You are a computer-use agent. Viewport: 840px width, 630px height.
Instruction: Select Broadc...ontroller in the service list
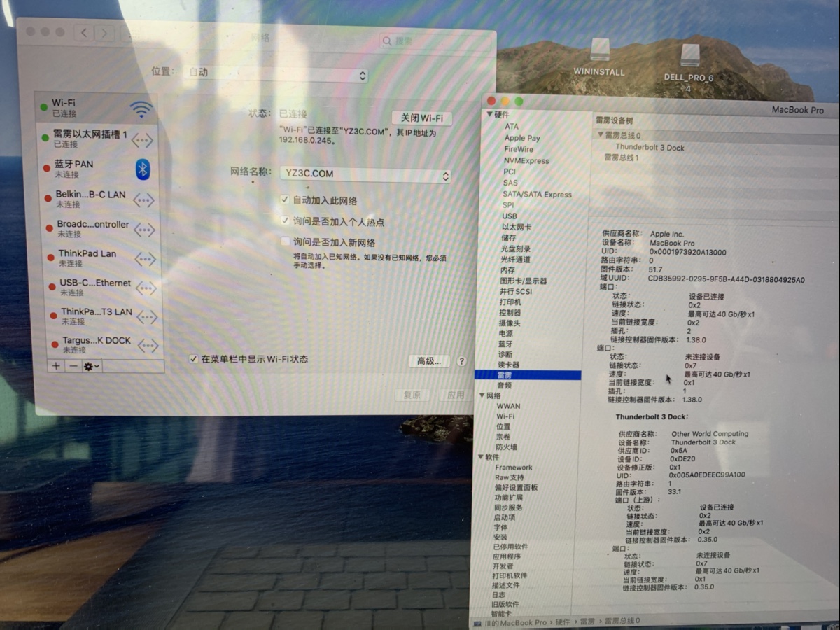pos(97,229)
